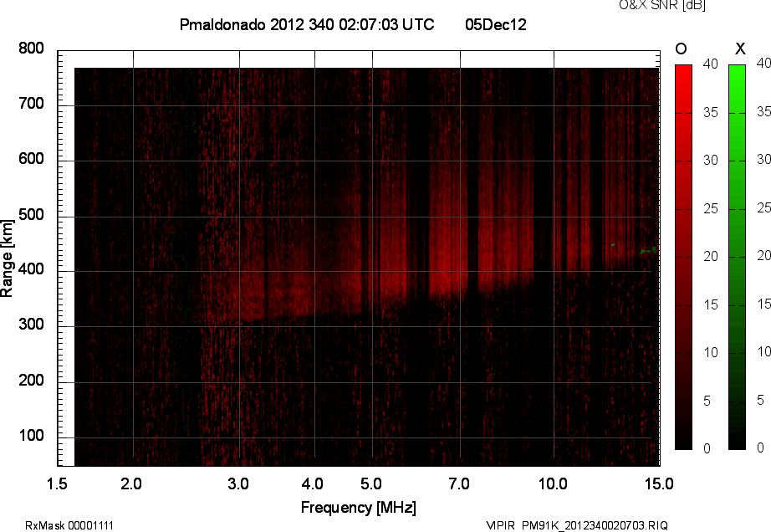The image size is (771, 532).
Task: Click the O colorbar's 20 dB label
Action: pos(711,256)
